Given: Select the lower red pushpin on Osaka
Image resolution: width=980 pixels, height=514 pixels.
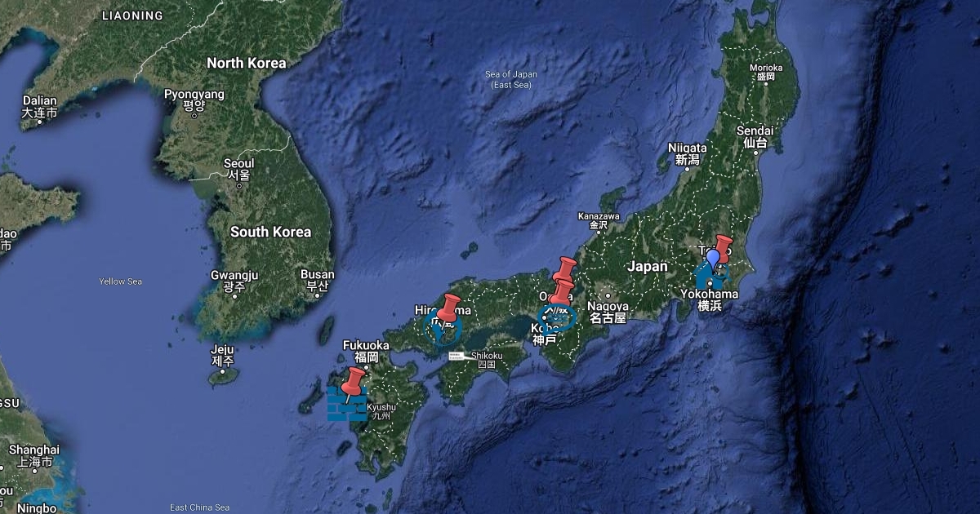Looking at the screenshot, I should click(560, 291).
